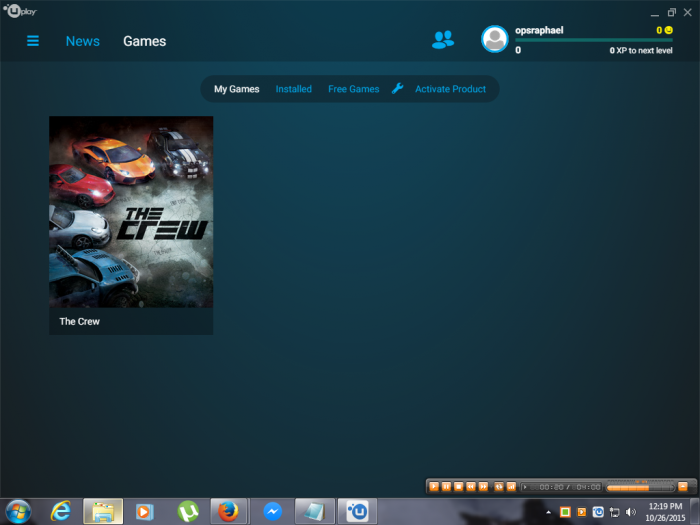The image size is (700, 525).
Task: Click the XP progress bar
Action: click(x=594, y=40)
